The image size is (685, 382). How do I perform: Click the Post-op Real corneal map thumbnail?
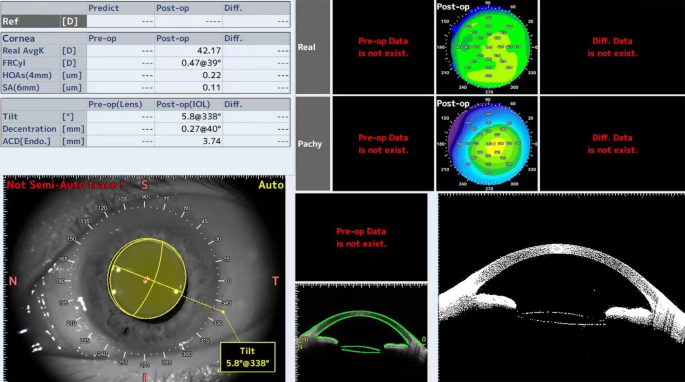tap(487, 47)
